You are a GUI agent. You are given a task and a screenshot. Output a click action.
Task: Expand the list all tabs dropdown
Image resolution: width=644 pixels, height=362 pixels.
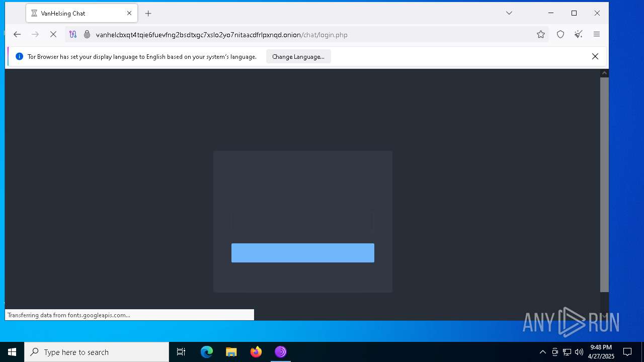click(509, 13)
